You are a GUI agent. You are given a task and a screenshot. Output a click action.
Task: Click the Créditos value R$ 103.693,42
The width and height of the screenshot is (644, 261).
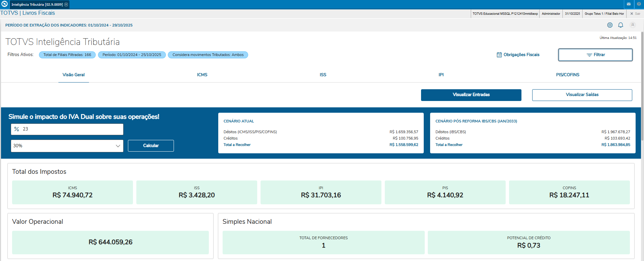pos(617,138)
